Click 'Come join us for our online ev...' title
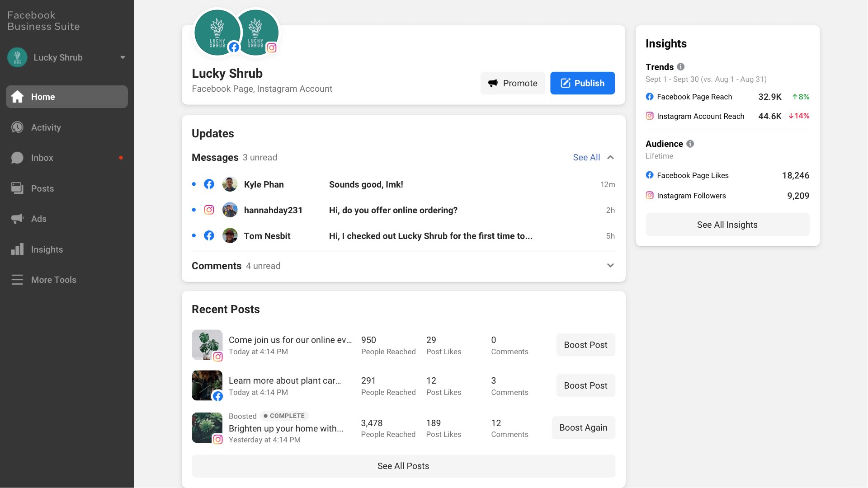The image size is (868, 488). coord(290,340)
